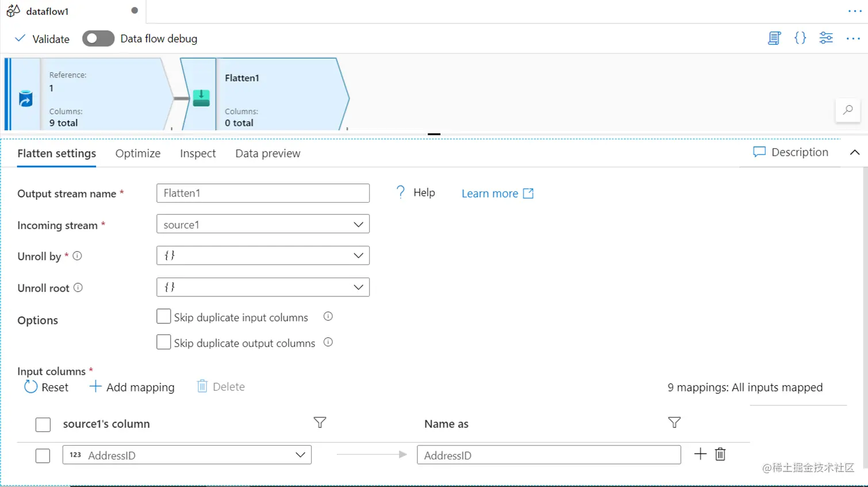The width and height of the screenshot is (868, 487).
Task: Click the Delete mappings button
Action: tap(221, 386)
